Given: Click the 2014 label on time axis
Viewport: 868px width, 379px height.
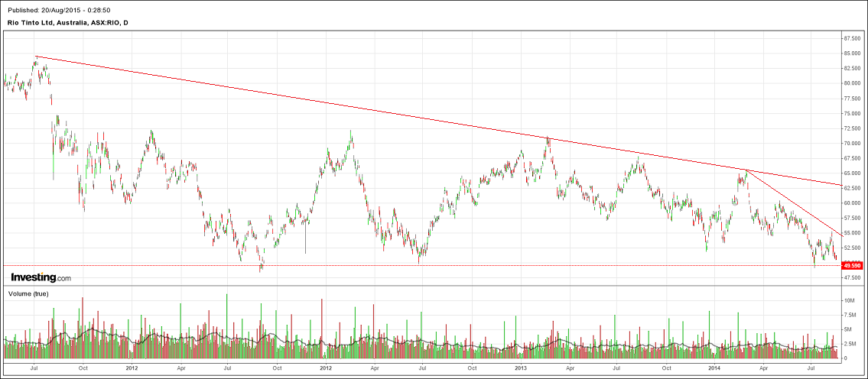Looking at the screenshot, I should coord(714,368).
